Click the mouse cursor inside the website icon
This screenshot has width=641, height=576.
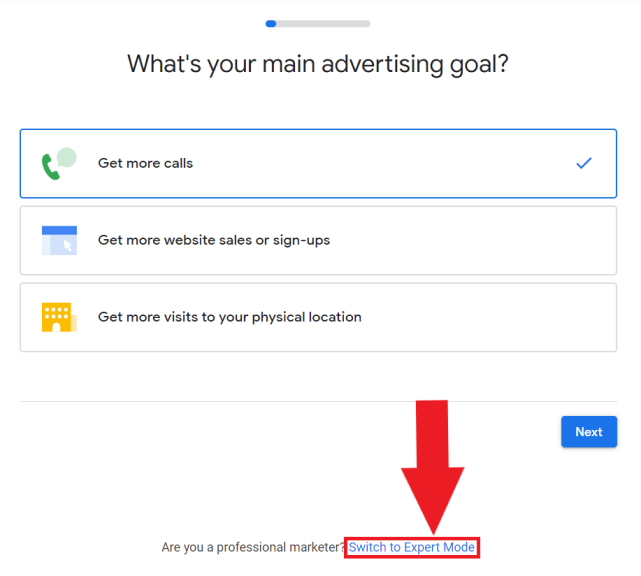click(68, 245)
